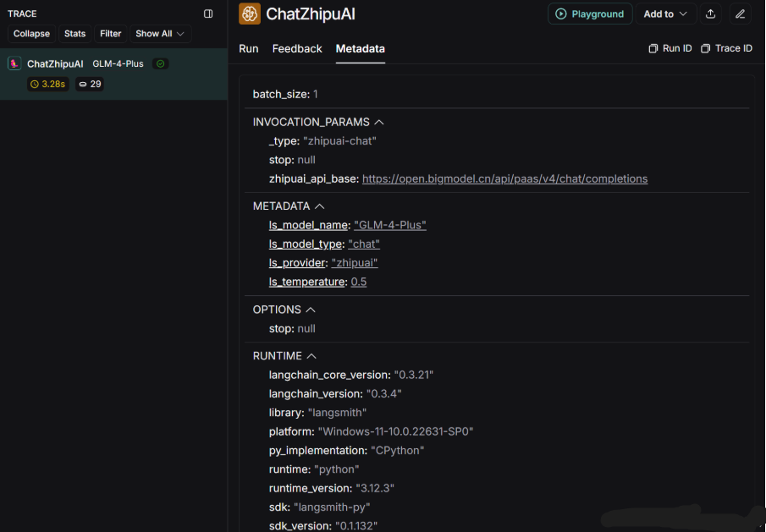This screenshot has height=532, width=766.
Task: Open the run in Playground
Action: point(590,14)
